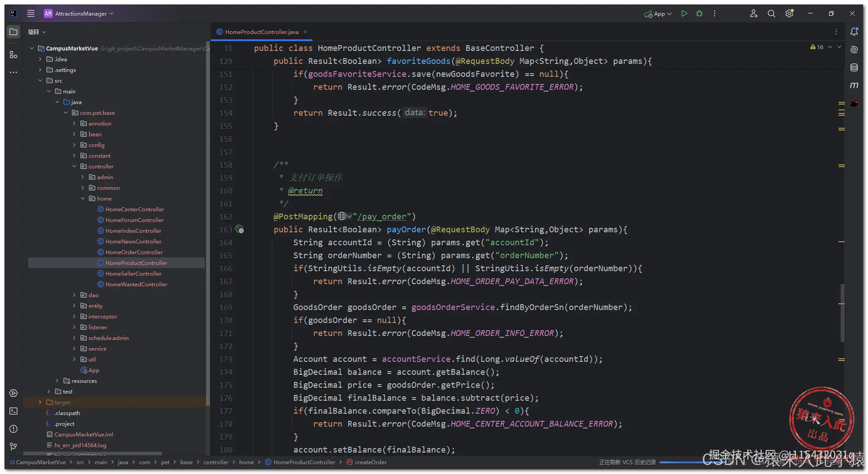Viewport: 868px width, 474px height.
Task: Expand the target folder
Action: 40,402
